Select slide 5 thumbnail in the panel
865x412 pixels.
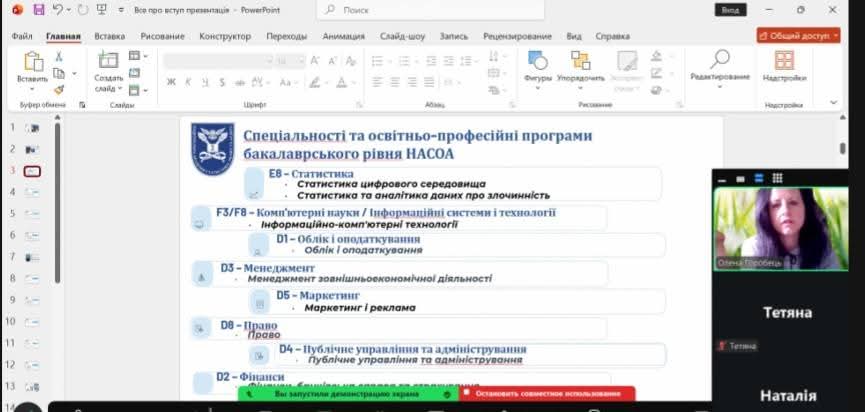33,214
